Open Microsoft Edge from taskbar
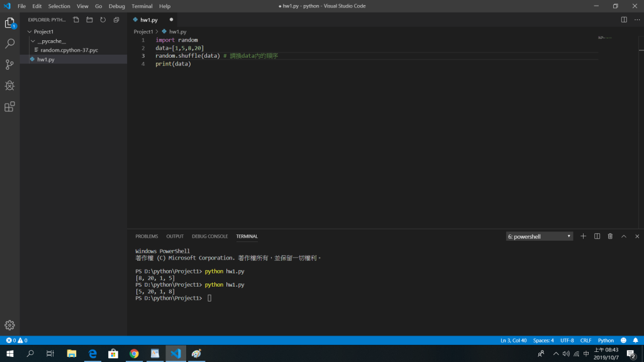The image size is (644, 362). tap(92, 353)
